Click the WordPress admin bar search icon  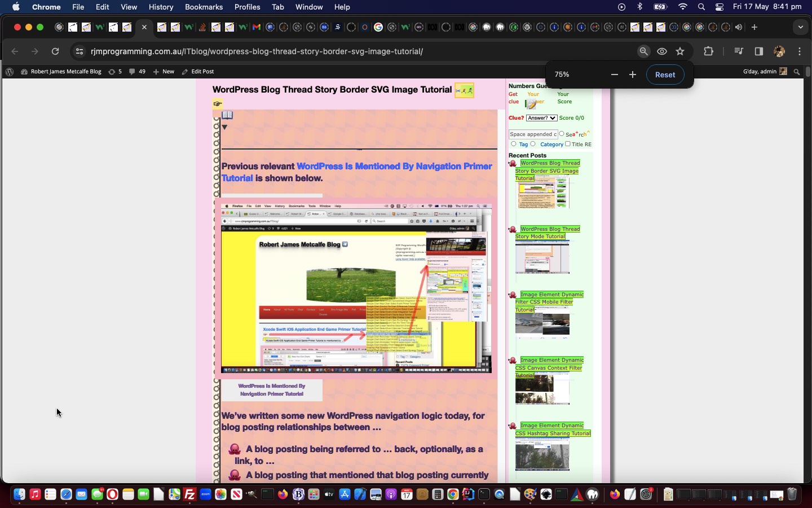tap(797, 72)
